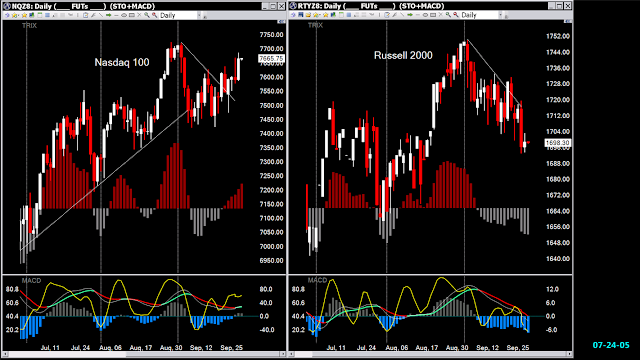
Task: Click the Nasdaq 100 chart annotation
Action: point(122,62)
